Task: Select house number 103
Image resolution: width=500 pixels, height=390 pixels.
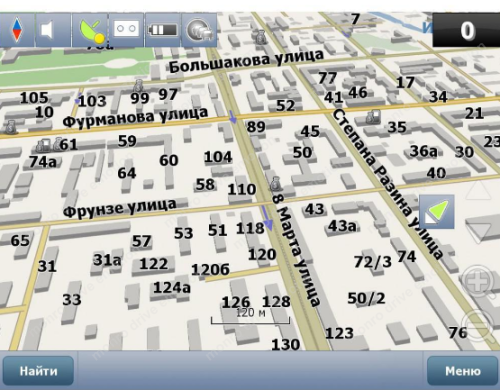Action: click(x=92, y=101)
